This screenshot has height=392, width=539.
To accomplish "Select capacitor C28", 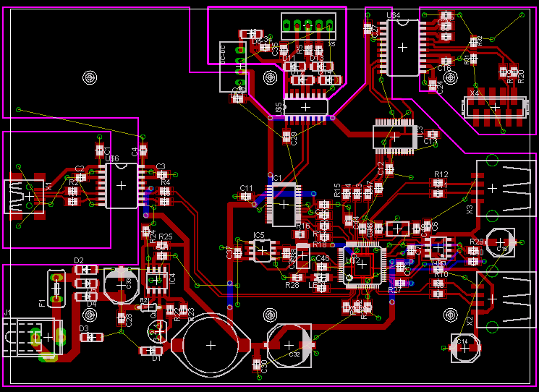I will 121,319.
